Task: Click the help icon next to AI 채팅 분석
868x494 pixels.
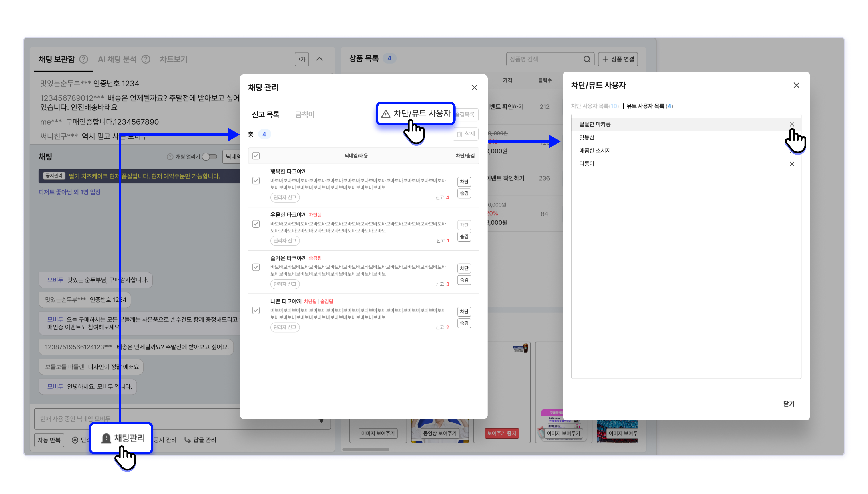Action: [146, 59]
